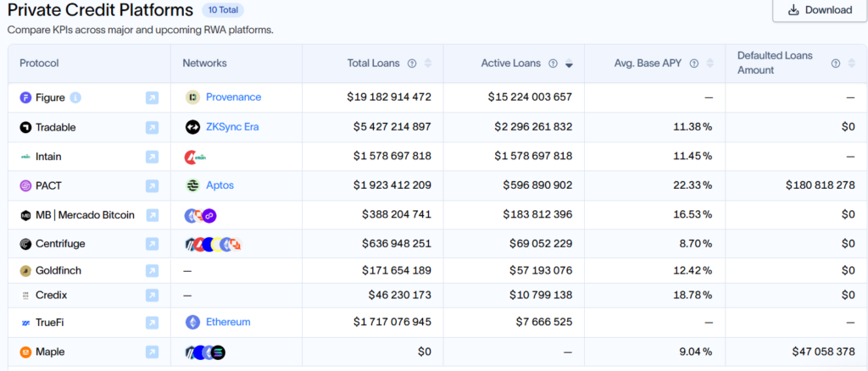
Task: Open the Aptos network link
Action: 220,185
